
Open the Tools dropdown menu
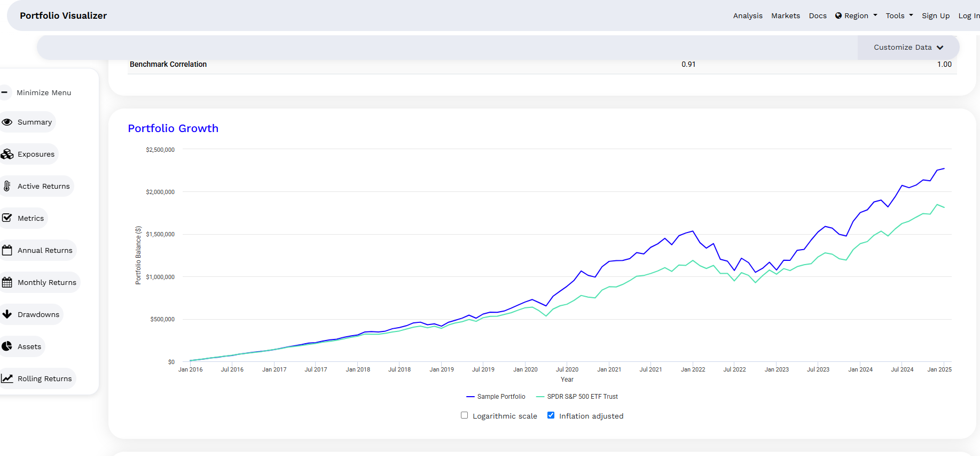tap(899, 16)
